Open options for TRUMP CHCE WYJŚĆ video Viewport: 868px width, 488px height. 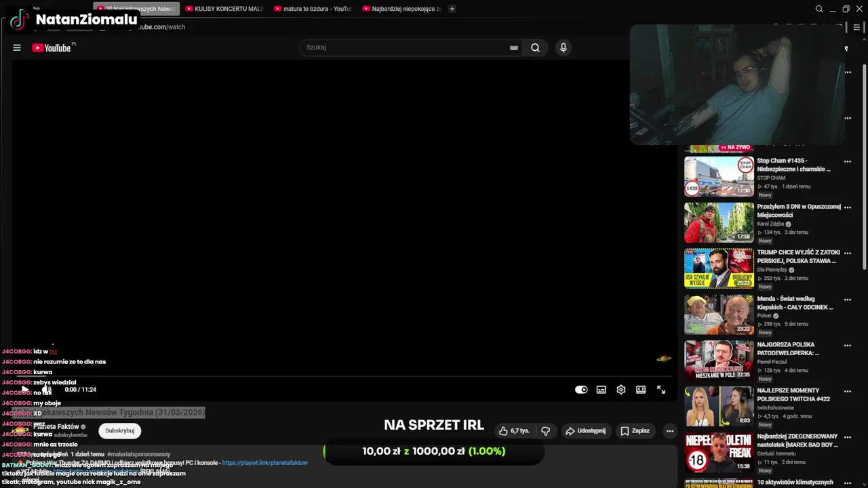click(x=847, y=253)
